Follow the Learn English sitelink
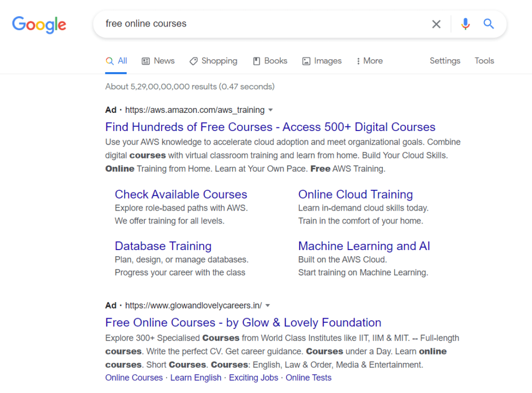 coord(196,378)
